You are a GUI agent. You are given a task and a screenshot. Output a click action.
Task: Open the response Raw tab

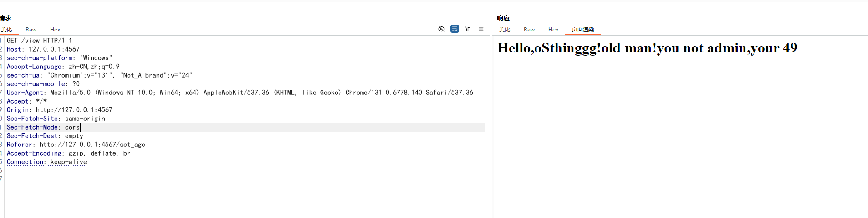pos(529,30)
